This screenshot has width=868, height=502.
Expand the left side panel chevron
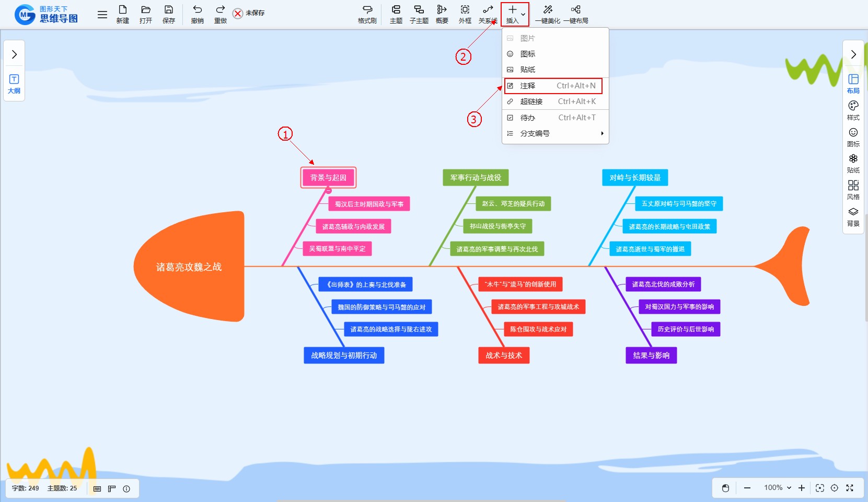(14, 54)
